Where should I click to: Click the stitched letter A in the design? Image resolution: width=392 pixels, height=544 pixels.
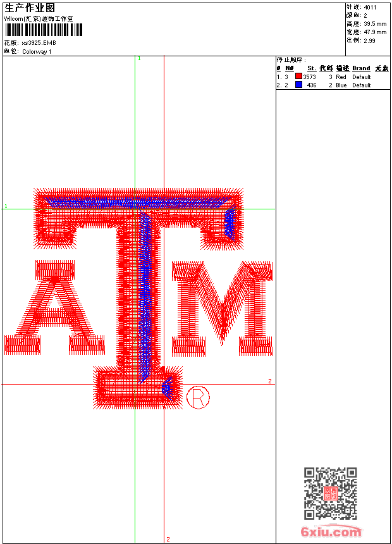pos(54,307)
